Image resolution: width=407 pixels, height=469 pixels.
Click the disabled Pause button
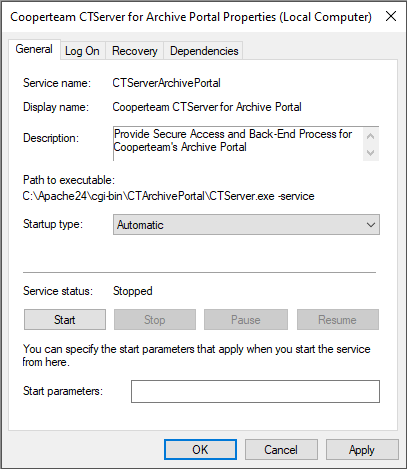[x=246, y=320]
